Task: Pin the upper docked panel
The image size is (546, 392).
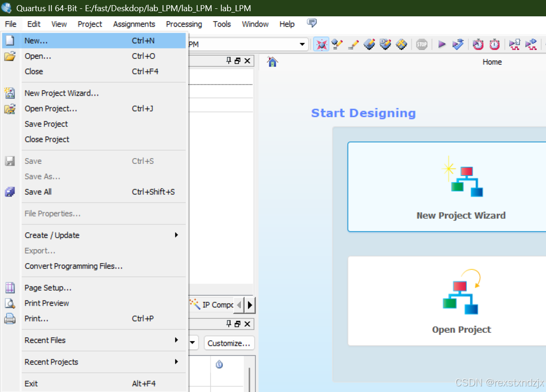Action: pos(229,61)
